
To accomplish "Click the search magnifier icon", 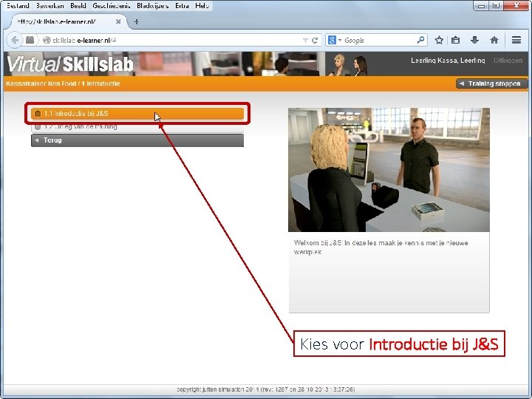I will click(420, 40).
